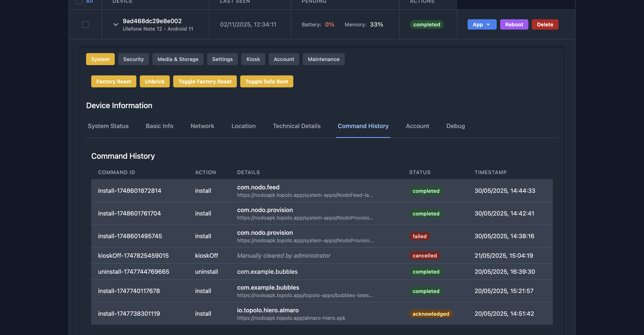Open the Location tab
The height and width of the screenshot is (335, 644).
(x=243, y=126)
